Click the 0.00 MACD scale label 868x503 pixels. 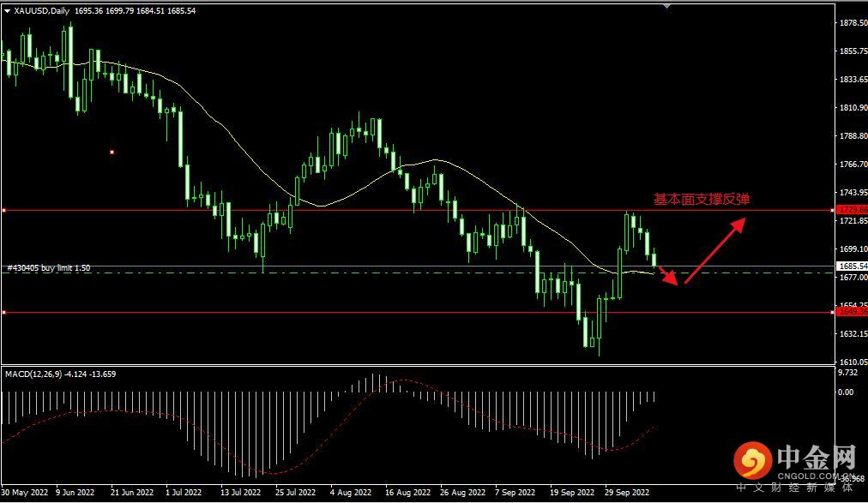(846, 392)
